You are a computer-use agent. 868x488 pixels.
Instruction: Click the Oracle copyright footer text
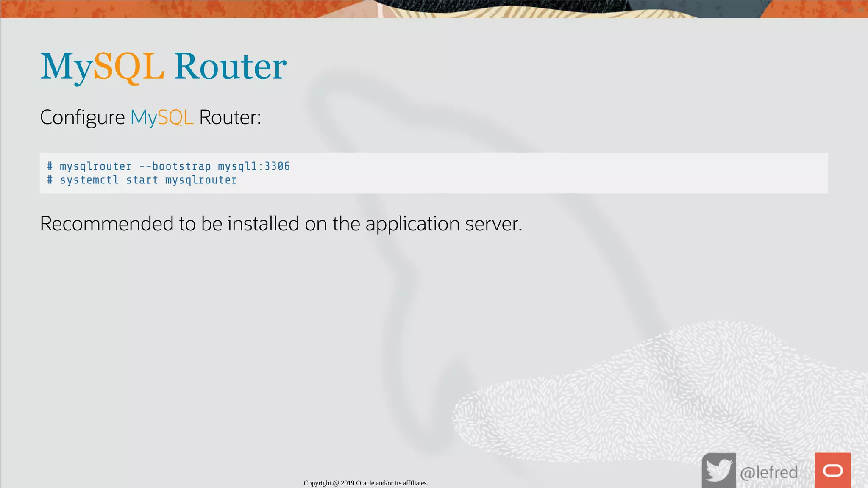coord(366,483)
